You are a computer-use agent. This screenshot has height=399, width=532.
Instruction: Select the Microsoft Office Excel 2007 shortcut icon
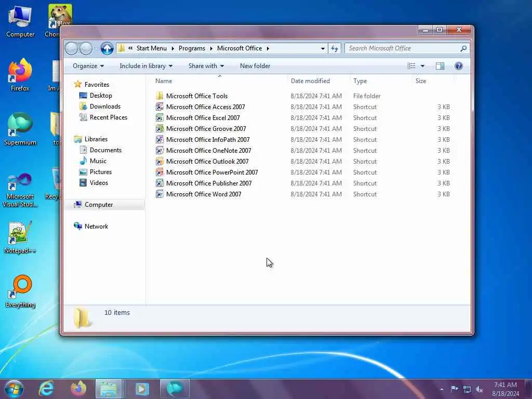[159, 118]
